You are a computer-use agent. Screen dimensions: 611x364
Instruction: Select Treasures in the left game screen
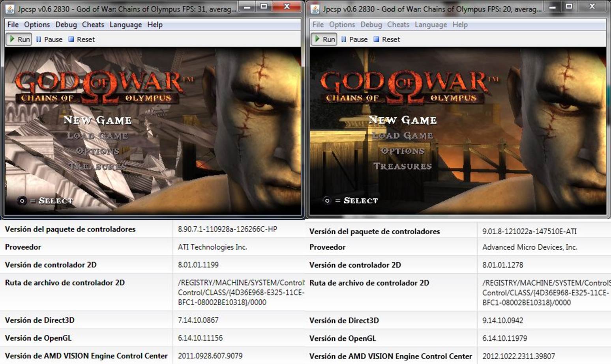97,166
